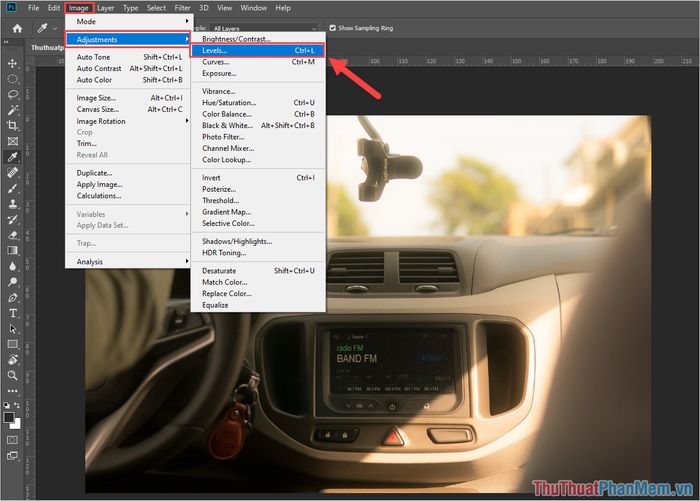Click Duplicate in Image menu
This screenshot has height=501, width=700.
pos(128,173)
